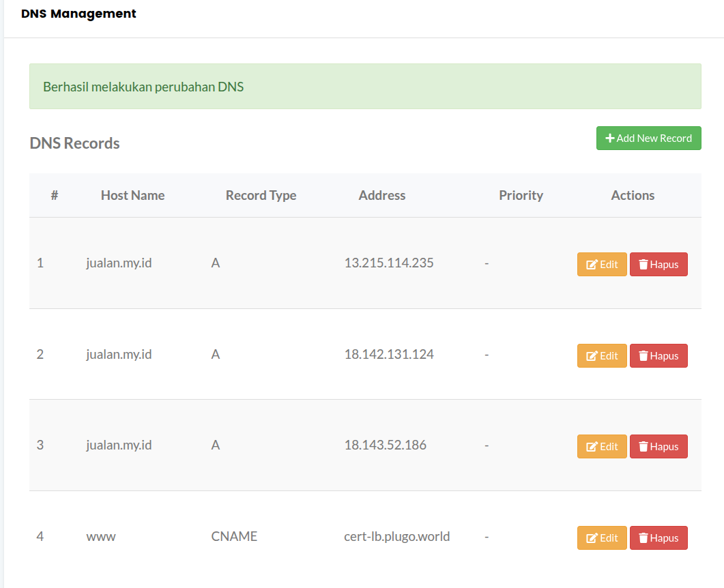
Task: Click jualan.my.id host name in row 3
Action: 119,445
